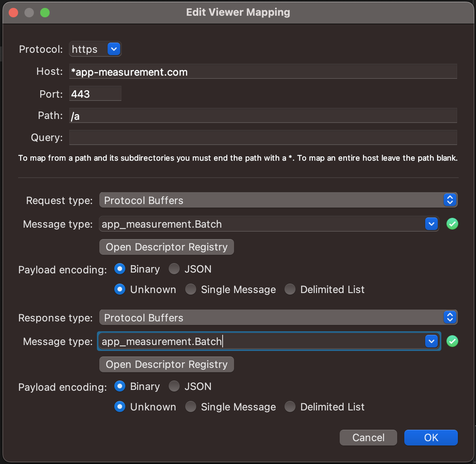Image resolution: width=476 pixels, height=464 pixels.
Task: Click the Host field containing *app-measurement.com
Action: (x=263, y=71)
